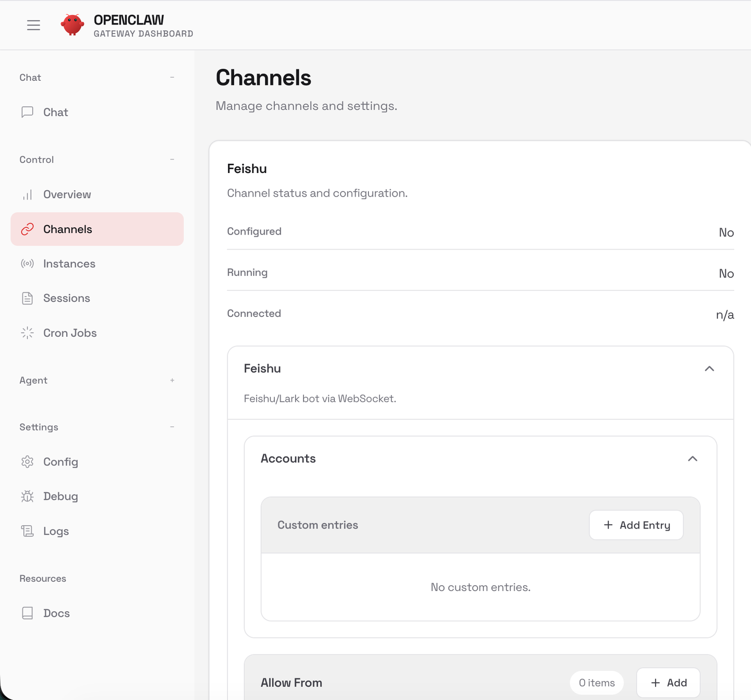Select Channels in the sidebar
The image size is (751, 700).
pos(97,229)
